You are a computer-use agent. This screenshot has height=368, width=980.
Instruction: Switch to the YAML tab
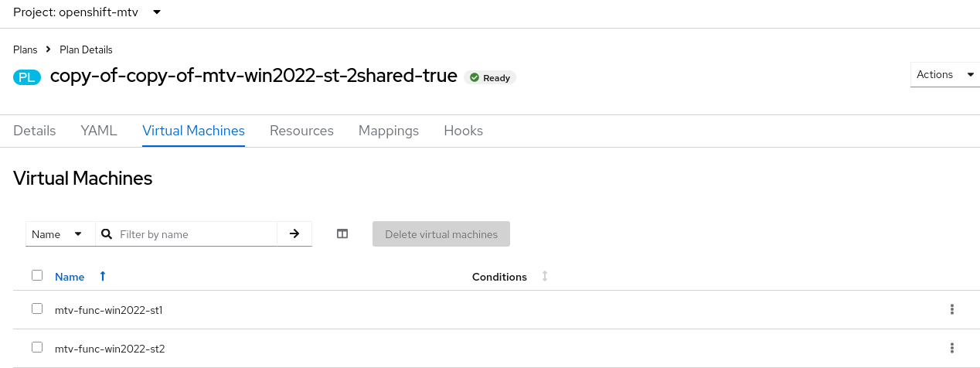pyautogui.click(x=99, y=131)
